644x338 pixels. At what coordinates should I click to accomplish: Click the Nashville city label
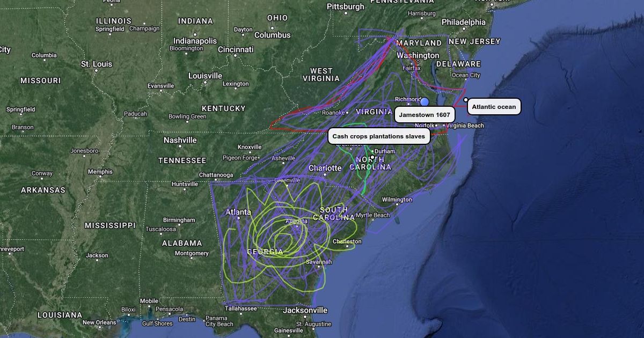click(x=180, y=140)
